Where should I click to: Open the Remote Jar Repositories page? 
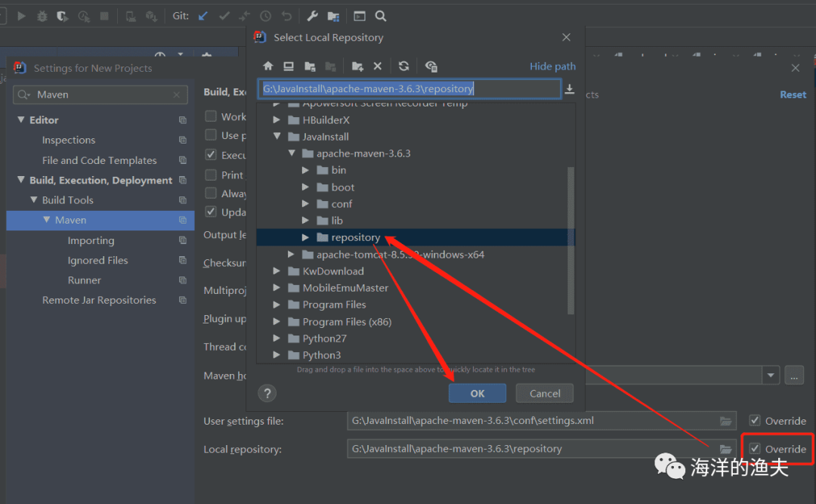(x=99, y=300)
